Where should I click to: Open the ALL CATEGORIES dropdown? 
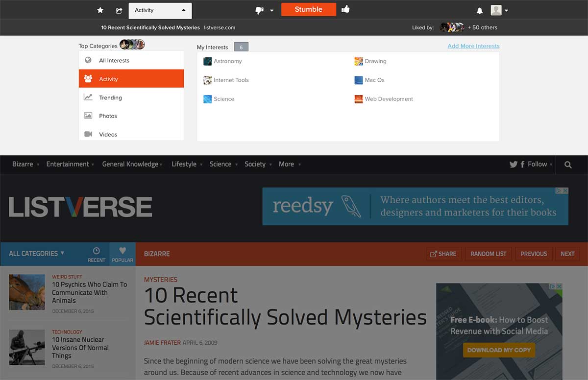[x=37, y=254]
